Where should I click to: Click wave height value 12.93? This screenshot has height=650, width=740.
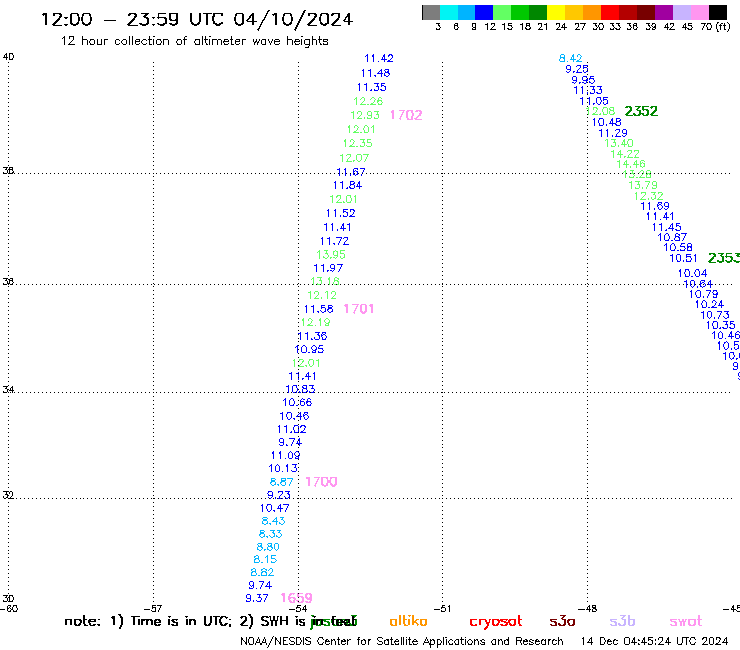(x=365, y=115)
